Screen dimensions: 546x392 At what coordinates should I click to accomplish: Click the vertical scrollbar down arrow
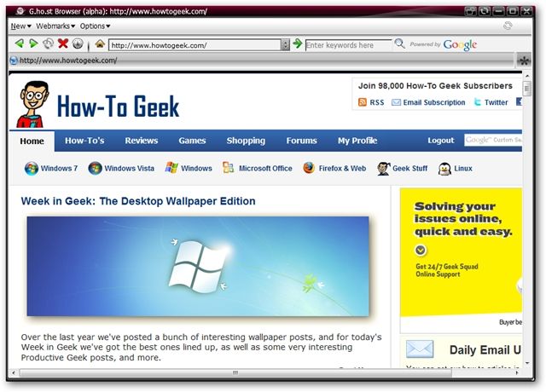(x=527, y=363)
